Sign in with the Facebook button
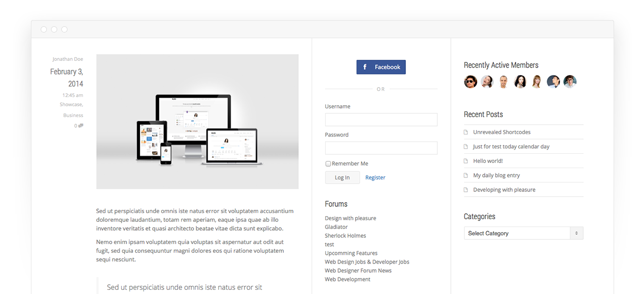This screenshot has height=294, width=644. 381,67
